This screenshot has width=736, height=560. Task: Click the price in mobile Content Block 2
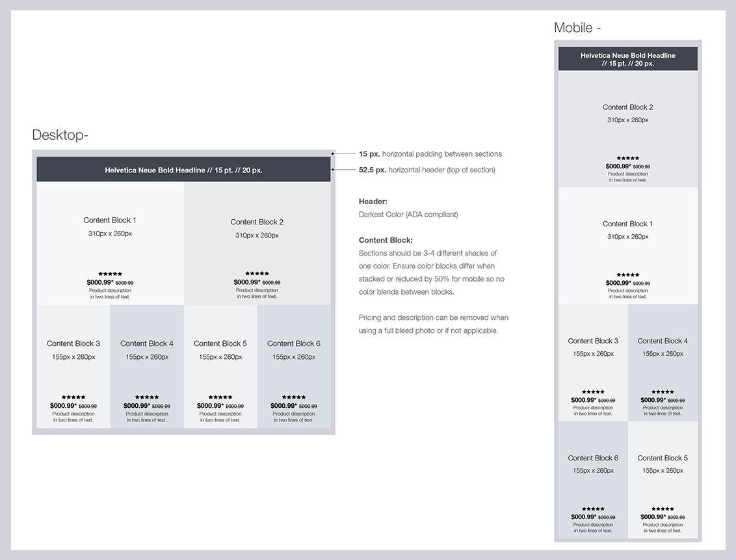[x=628, y=166]
